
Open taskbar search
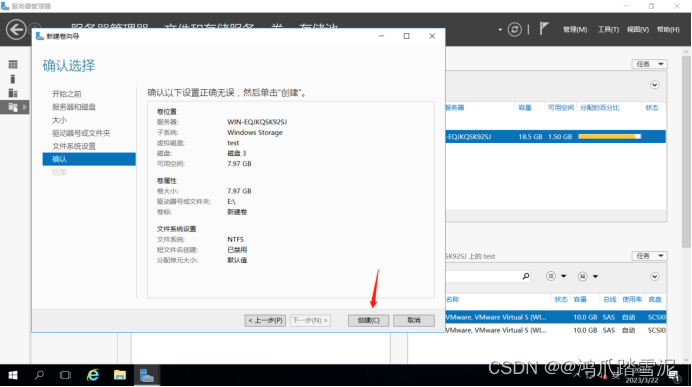39,375
